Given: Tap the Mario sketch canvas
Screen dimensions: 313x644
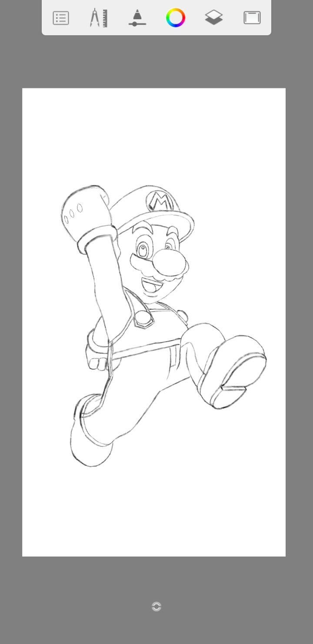Looking at the screenshot, I should coord(154,322).
